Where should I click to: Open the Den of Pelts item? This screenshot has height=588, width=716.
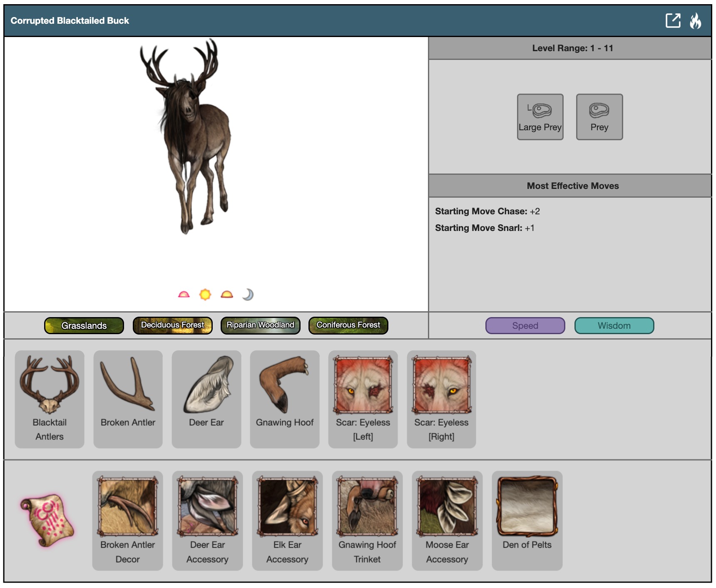click(527, 520)
